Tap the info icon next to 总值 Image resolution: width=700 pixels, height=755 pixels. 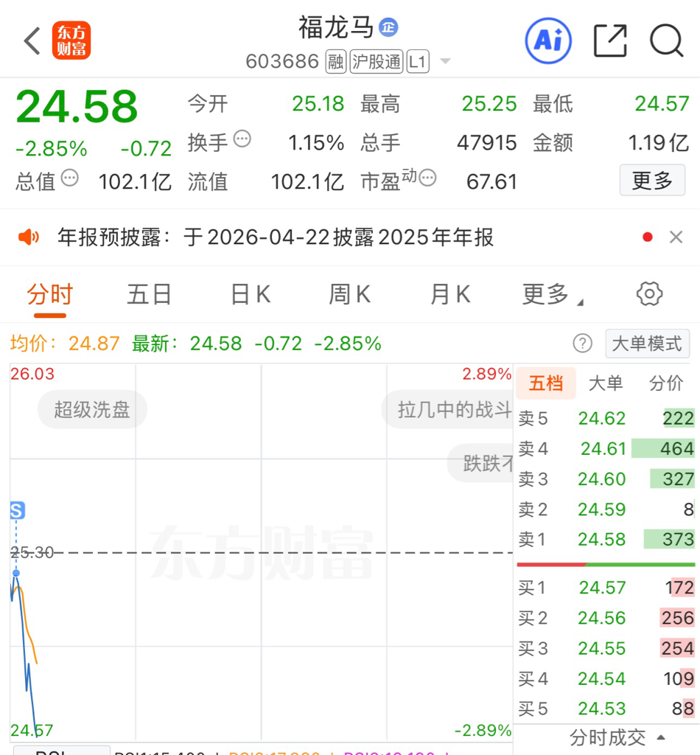point(70,178)
